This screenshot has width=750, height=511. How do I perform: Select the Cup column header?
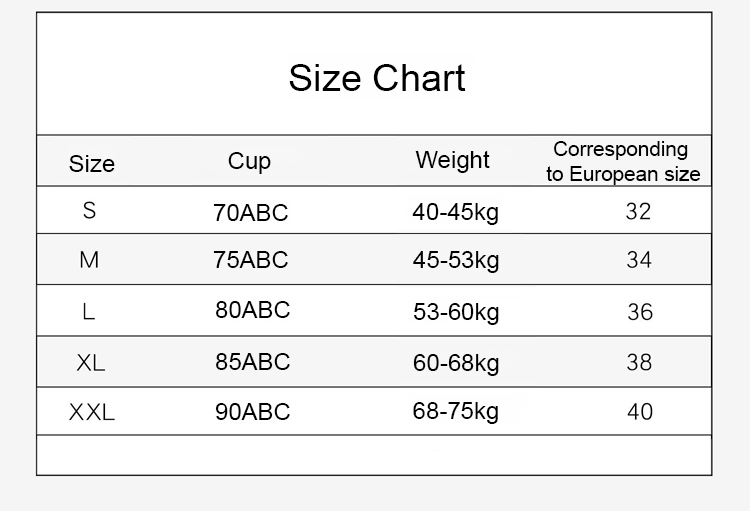click(249, 161)
